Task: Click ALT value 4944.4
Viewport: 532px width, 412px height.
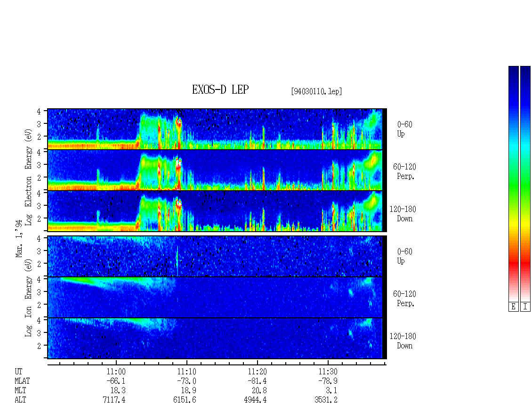Action: [x=255, y=400]
